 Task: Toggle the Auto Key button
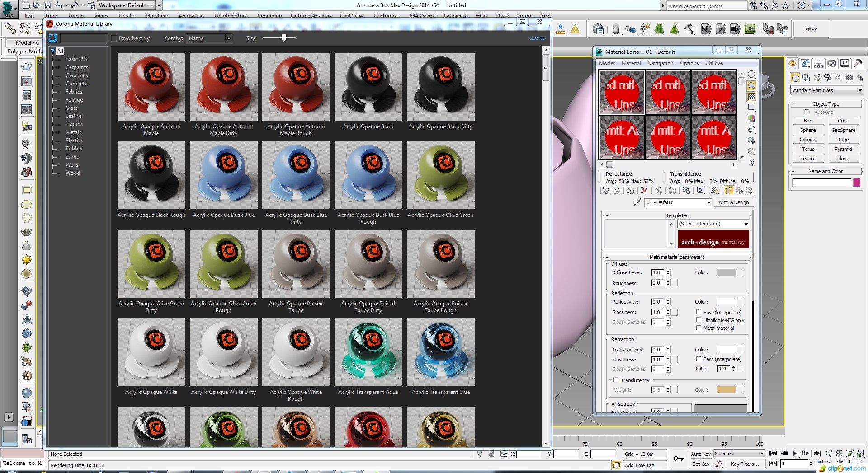701,454
